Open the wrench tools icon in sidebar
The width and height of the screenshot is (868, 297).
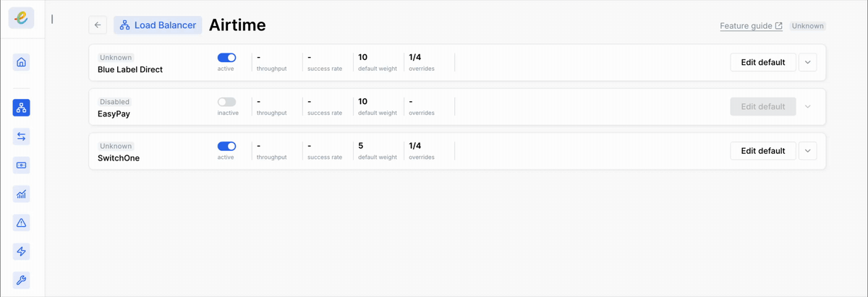(22, 280)
